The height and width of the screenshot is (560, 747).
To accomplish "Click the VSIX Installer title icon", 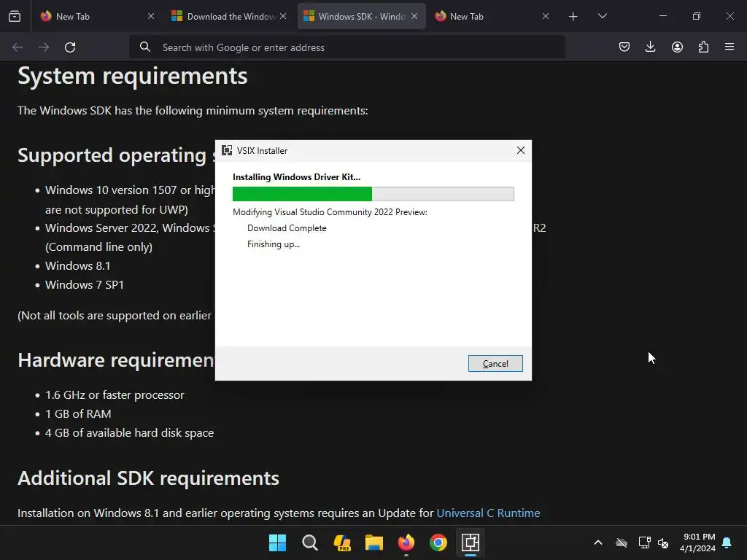I will pyautogui.click(x=227, y=150).
